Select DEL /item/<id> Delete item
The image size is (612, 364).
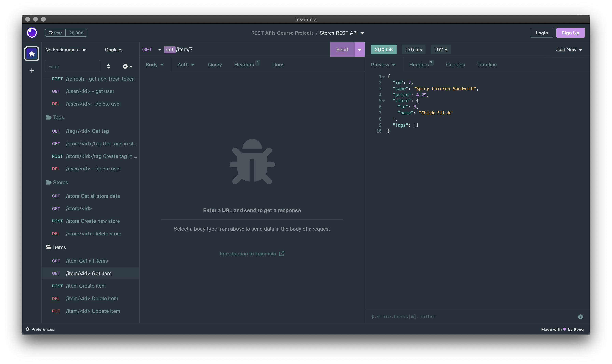pos(90,299)
